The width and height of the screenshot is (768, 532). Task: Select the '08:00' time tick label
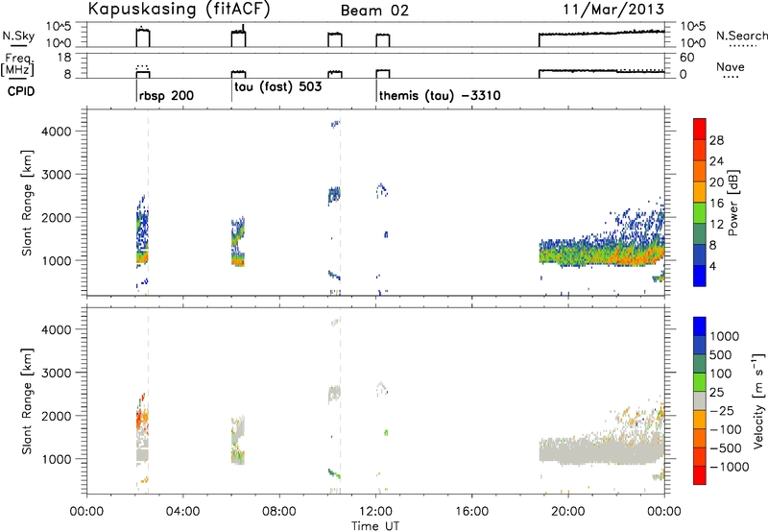point(279,512)
